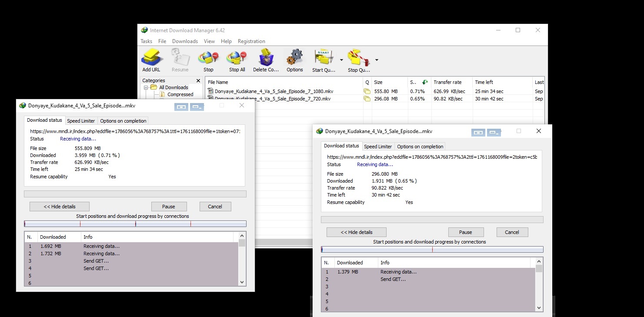Open the Start Queue dropdown arrow
This screenshot has width=644, height=317.
point(341,60)
